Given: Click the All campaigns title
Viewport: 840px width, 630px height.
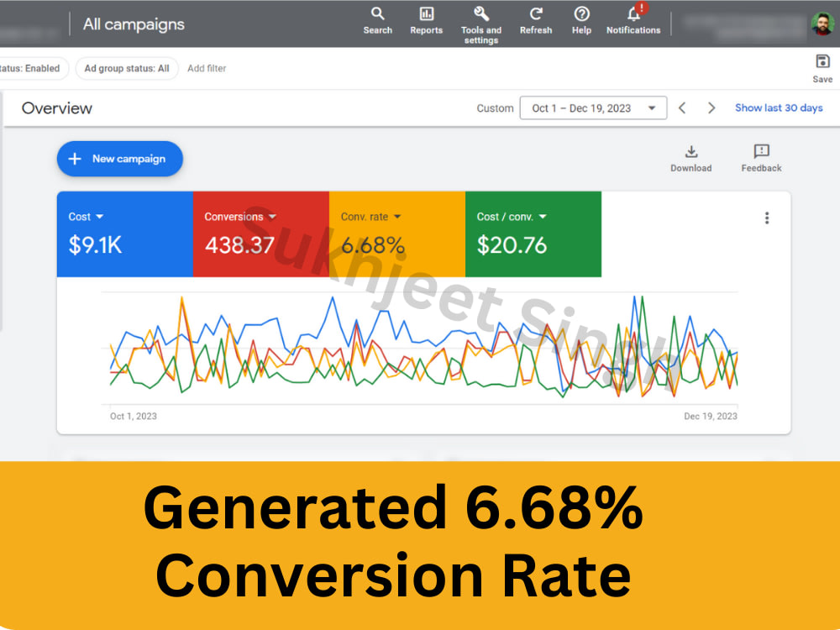Looking at the screenshot, I should point(134,24).
